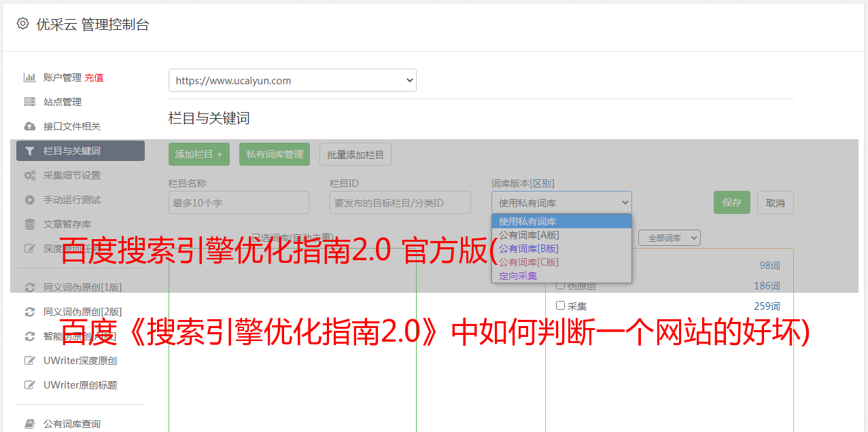The image size is (868, 432).
Task: Click the 接口文件相关 cloud upload icon
Action: (30, 126)
